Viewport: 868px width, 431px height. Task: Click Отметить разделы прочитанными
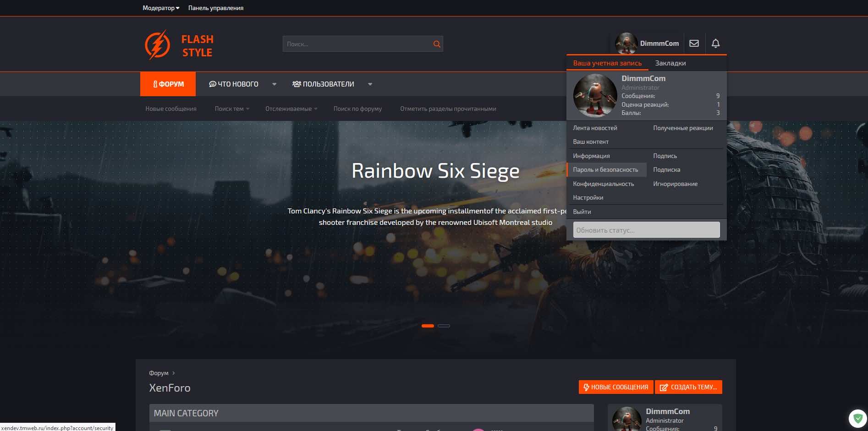(x=448, y=109)
